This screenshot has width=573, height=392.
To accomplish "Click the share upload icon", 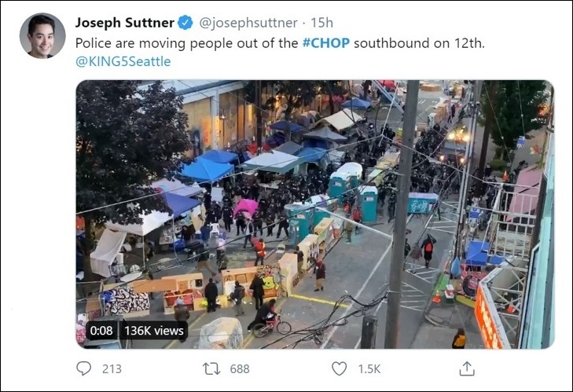I will [467, 368].
